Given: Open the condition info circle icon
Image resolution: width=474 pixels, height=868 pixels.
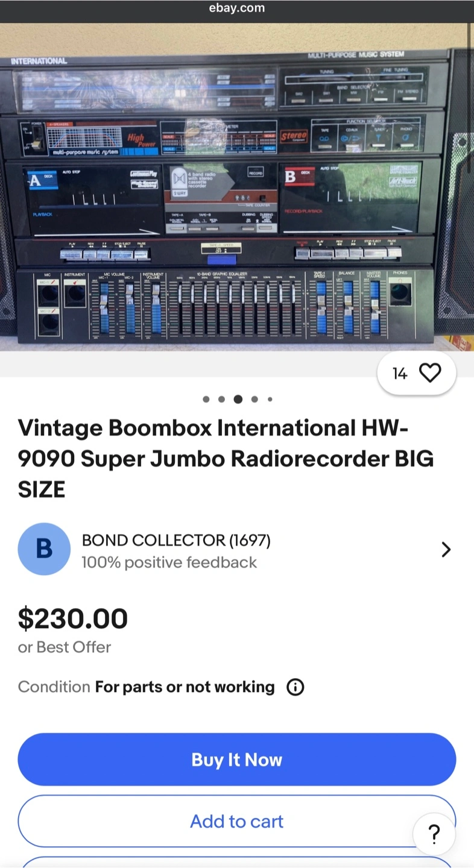Looking at the screenshot, I should tap(295, 687).
